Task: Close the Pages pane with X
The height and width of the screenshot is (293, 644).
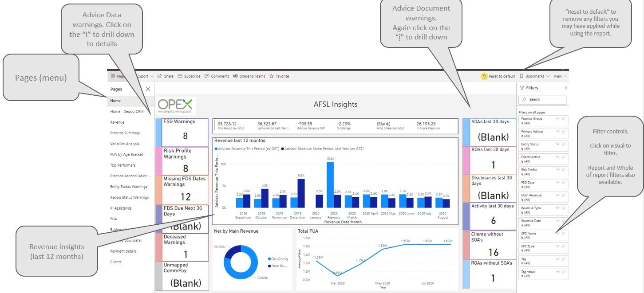Action: pyautogui.click(x=148, y=89)
